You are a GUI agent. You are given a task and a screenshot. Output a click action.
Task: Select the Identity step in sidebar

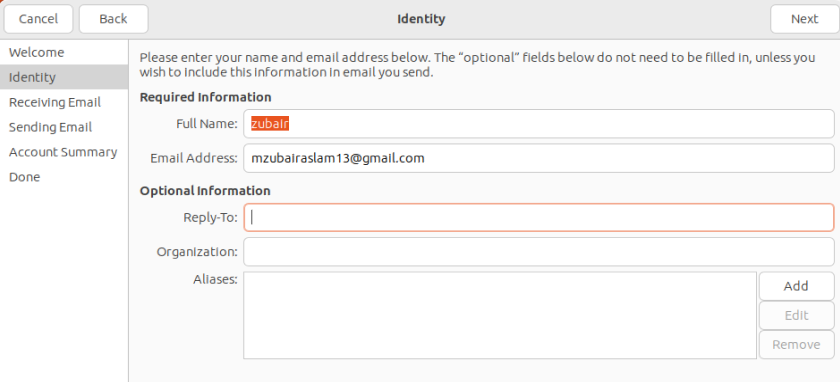pos(64,77)
